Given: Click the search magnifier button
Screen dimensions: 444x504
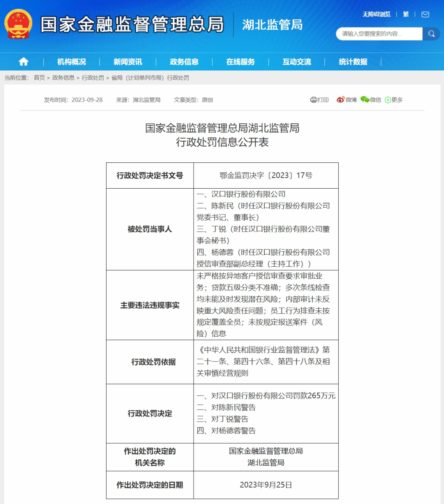Looking at the screenshot, I should click(x=431, y=34).
